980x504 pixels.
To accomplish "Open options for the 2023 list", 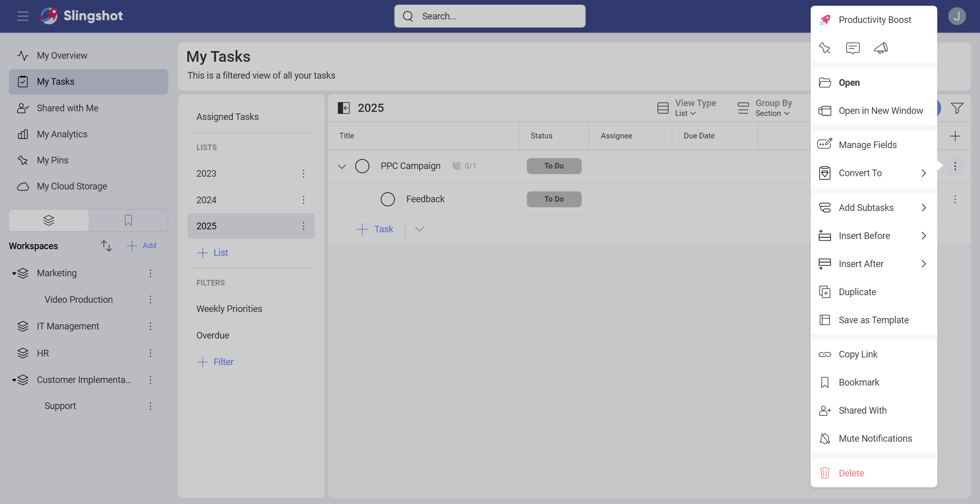I will (x=303, y=174).
